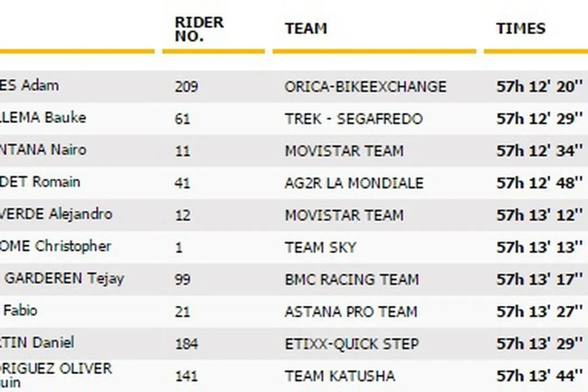The height and width of the screenshot is (392, 588).
Task: Click the RIDER NO. column header
Action: (x=199, y=29)
